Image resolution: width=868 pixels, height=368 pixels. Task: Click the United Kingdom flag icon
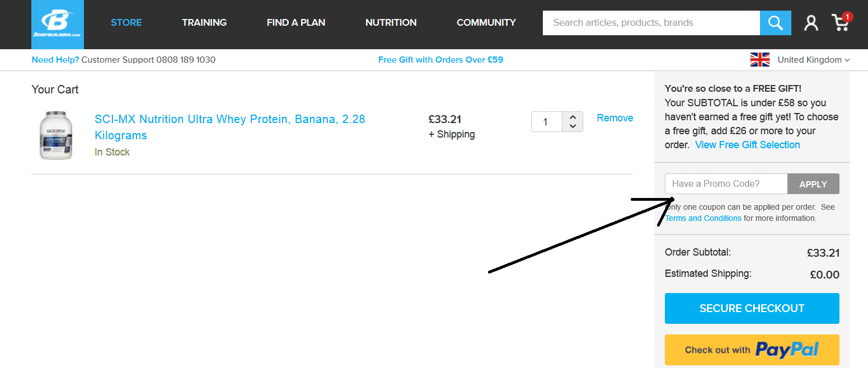tap(759, 60)
